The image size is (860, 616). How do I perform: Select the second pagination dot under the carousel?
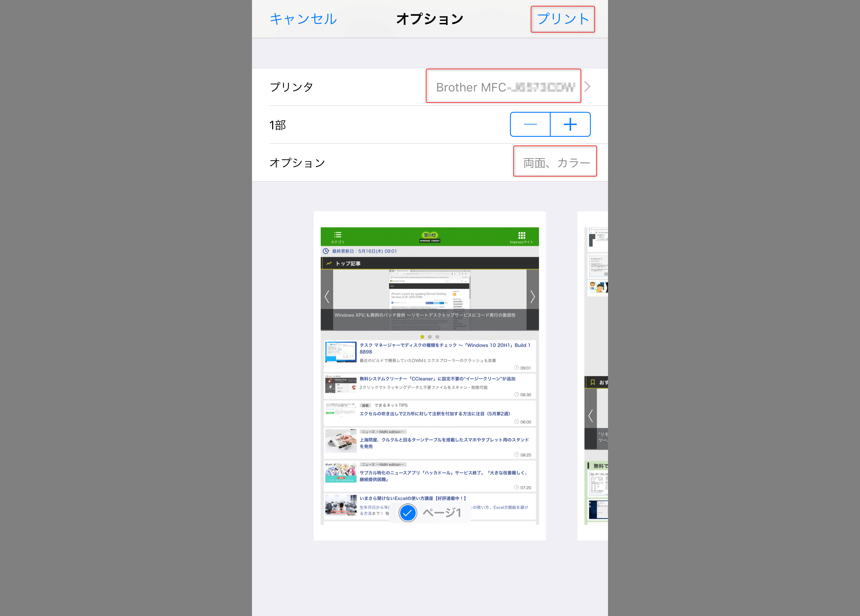(x=430, y=337)
